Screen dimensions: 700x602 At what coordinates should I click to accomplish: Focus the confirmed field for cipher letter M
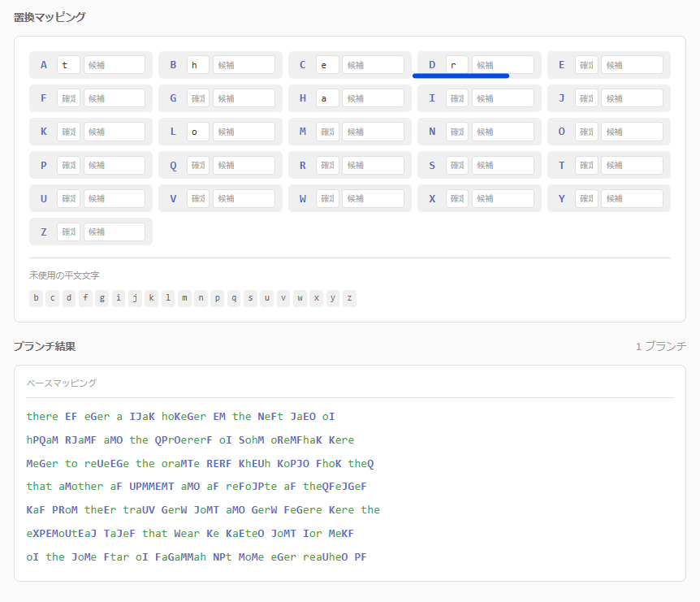tap(327, 132)
